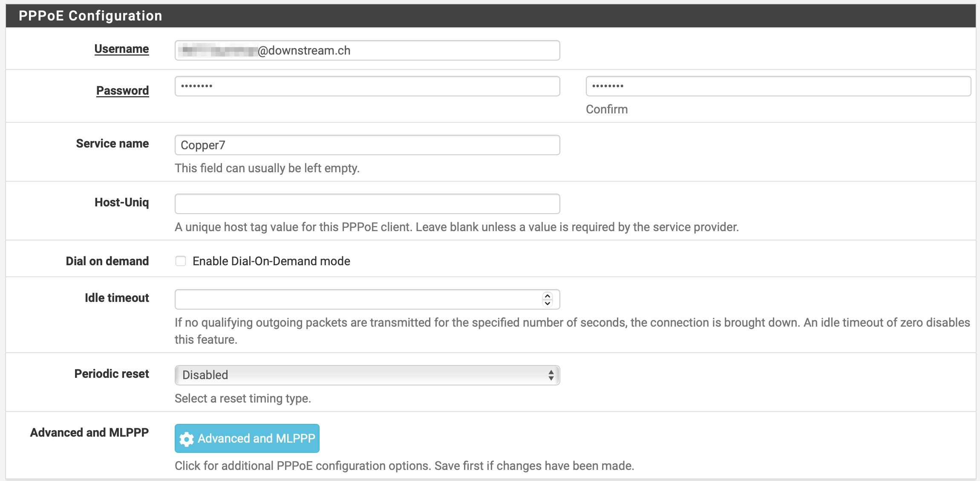Select the Service name field containing Copper7
The height and width of the screenshot is (481, 980).
click(x=366, y=145)
